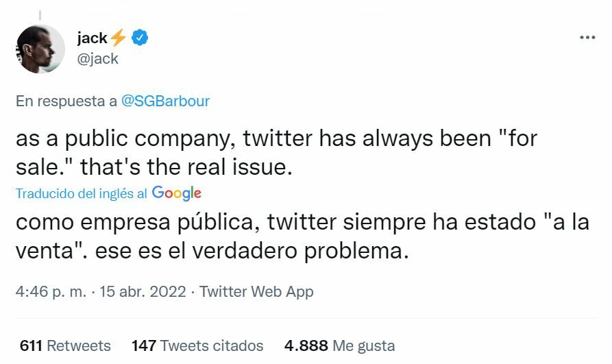Click the likes count number 4.888
The height and width of the screenshot is (364, 612).
[x=307, y=345]
